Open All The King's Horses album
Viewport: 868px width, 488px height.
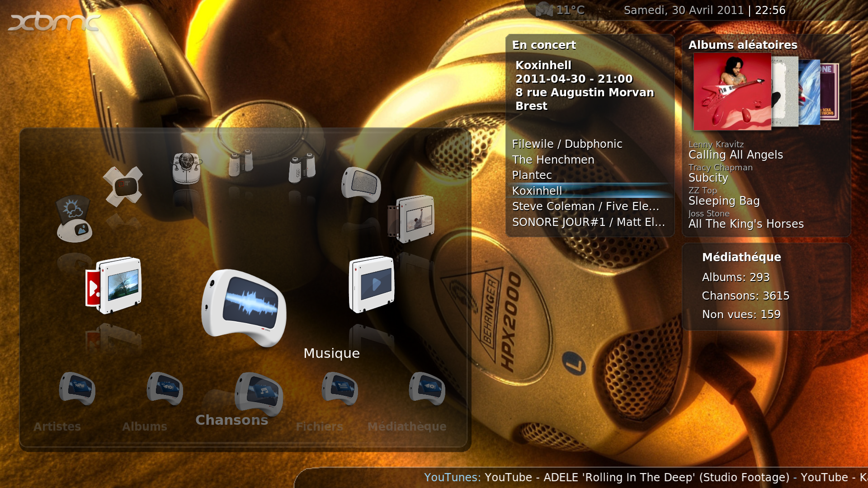pyautogui.click(x=746, y=224)
